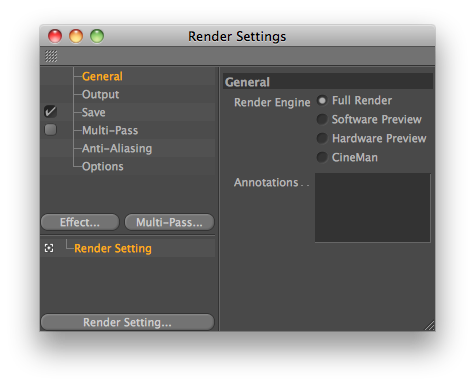475x386 pixels.
Task: Choose Software Preview render engine
Action: click(322, 119)
